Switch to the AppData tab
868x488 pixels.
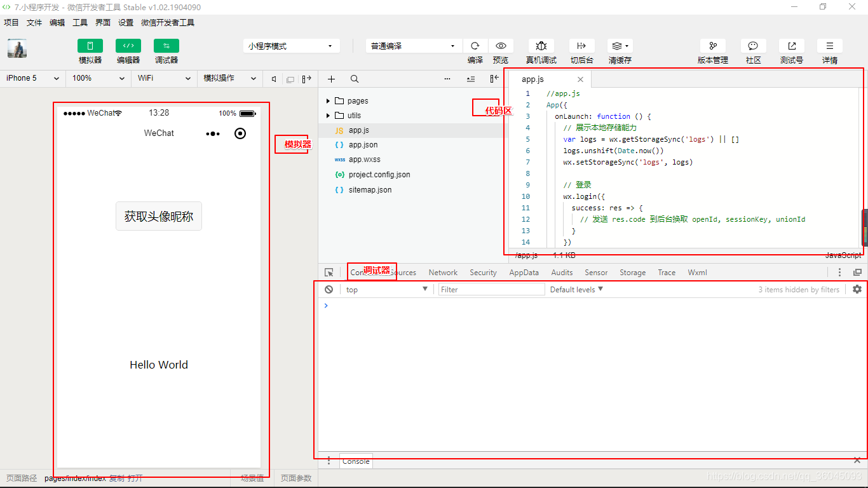coord(524,273)
